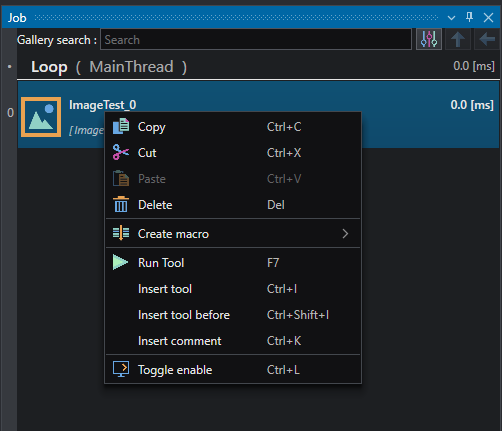Click the Toggle enable monitor icon
This screenshot has height=431, width=502.
[x=121, y=369]
